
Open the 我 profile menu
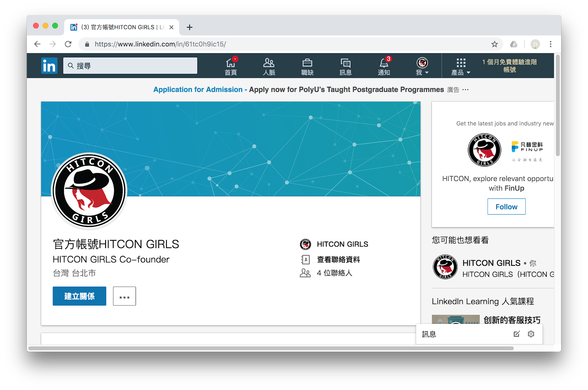click(422, 66)
